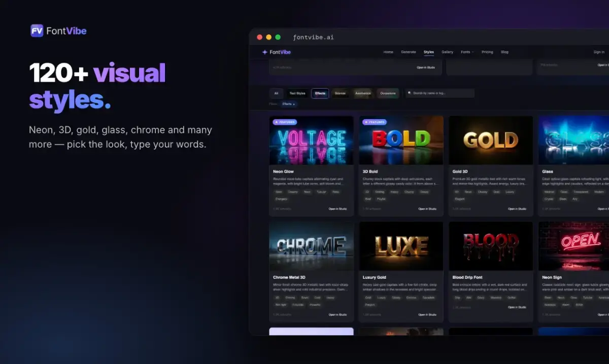Focus the Search by name or tag field
Viewport: 609px width, 364px height.
439,93
